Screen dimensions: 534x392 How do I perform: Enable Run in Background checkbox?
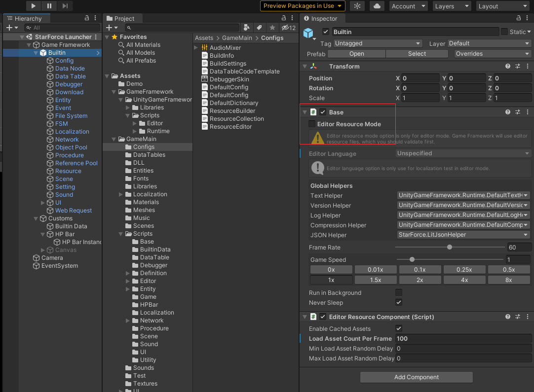[x=399, y=292]
